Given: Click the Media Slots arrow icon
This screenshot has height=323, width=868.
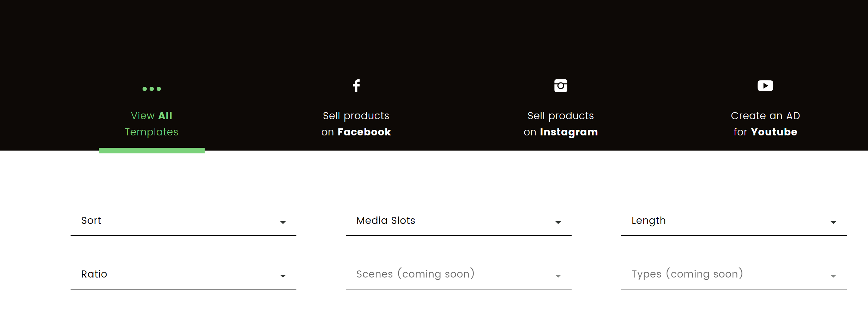Looking at the screenshot, I should (x=558, y=222).
